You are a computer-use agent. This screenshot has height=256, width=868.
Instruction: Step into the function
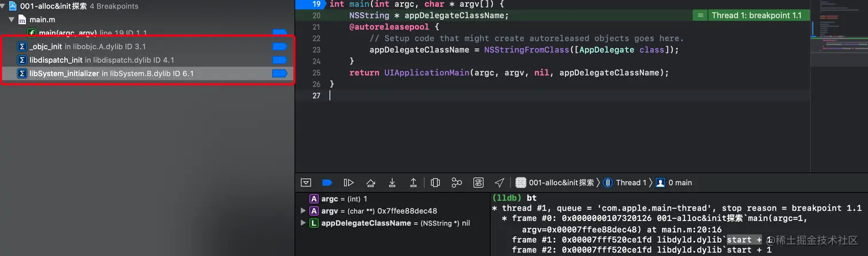click(392, 183)
